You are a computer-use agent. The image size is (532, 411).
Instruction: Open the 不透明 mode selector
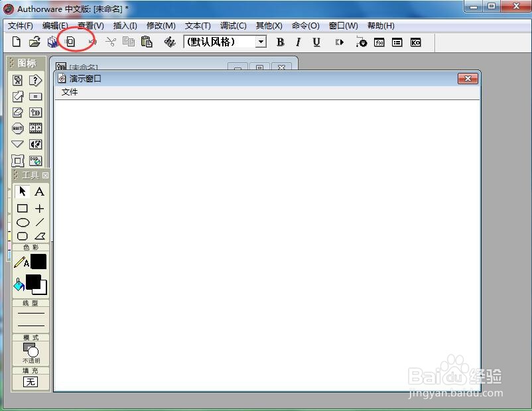tap(31, 353)
